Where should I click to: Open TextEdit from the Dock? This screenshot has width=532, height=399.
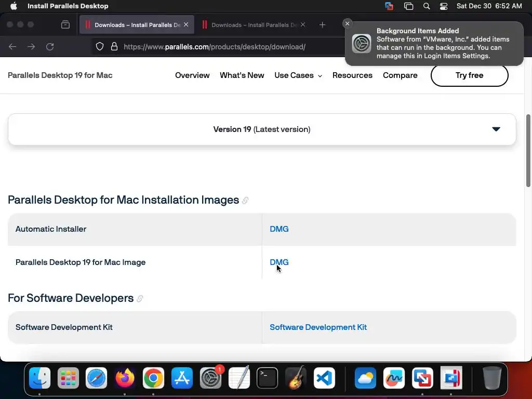pos(239,378)
